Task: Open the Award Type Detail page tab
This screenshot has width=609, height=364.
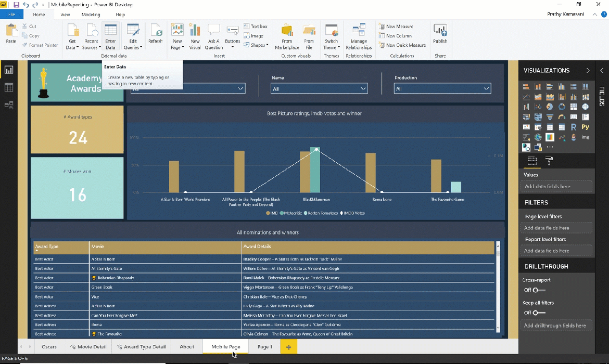Action: pos(142,346)
